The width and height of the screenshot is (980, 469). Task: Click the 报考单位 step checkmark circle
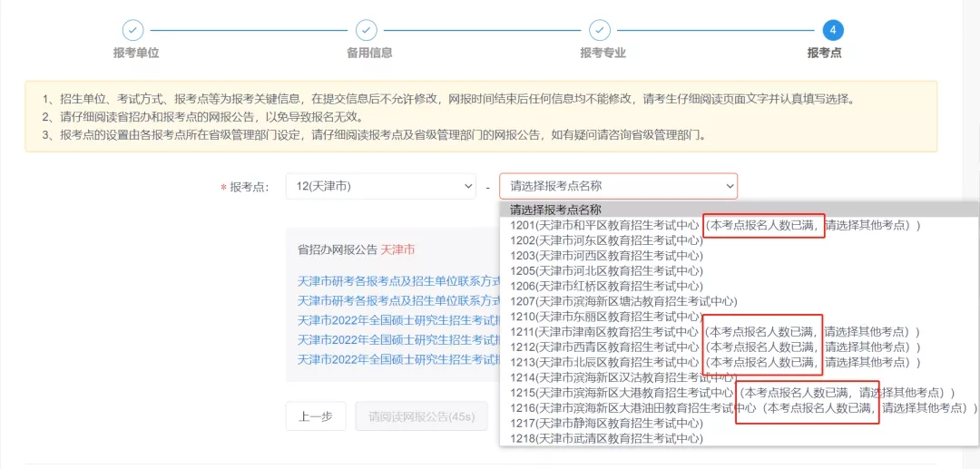pyautogui.click(x=133, y=30)
